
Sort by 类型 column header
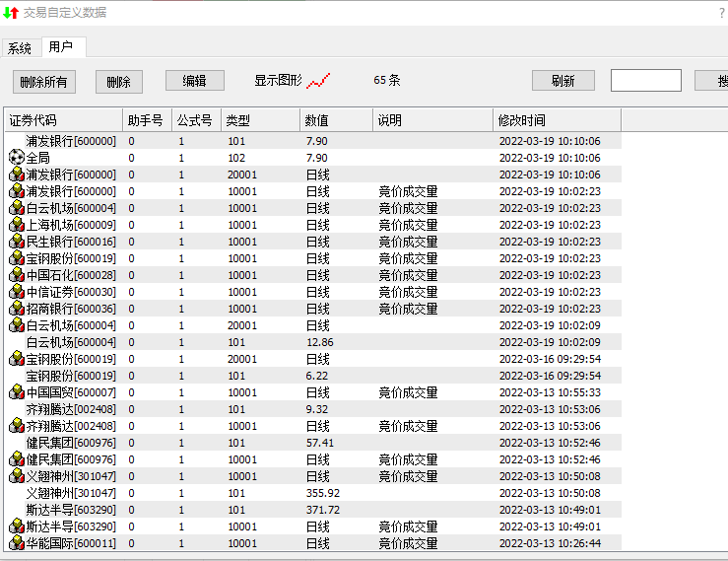tap(260, 120)
